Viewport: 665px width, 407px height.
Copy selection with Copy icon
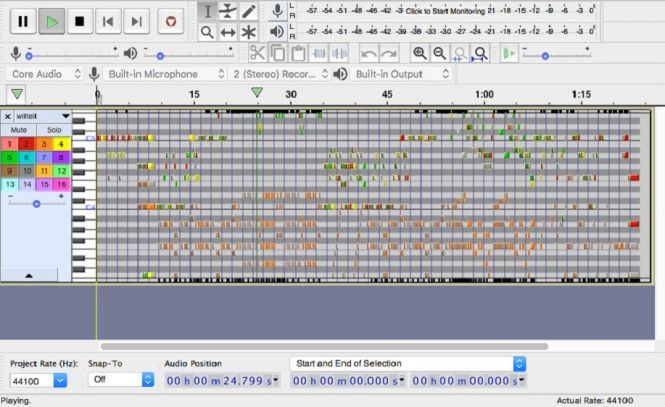[x=278, y=53]
